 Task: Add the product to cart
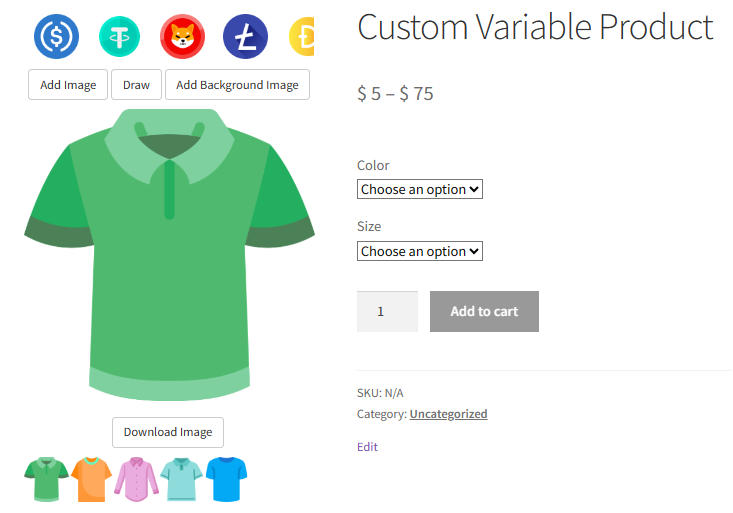pyautogui.click(x=484, y=311)
